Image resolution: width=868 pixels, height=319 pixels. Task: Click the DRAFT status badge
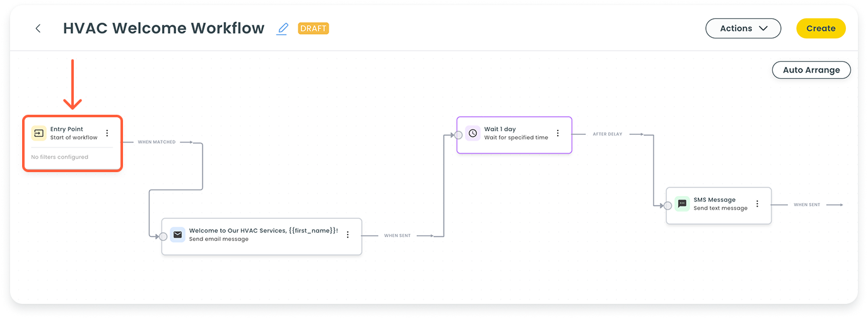click(x=314, y=28)
